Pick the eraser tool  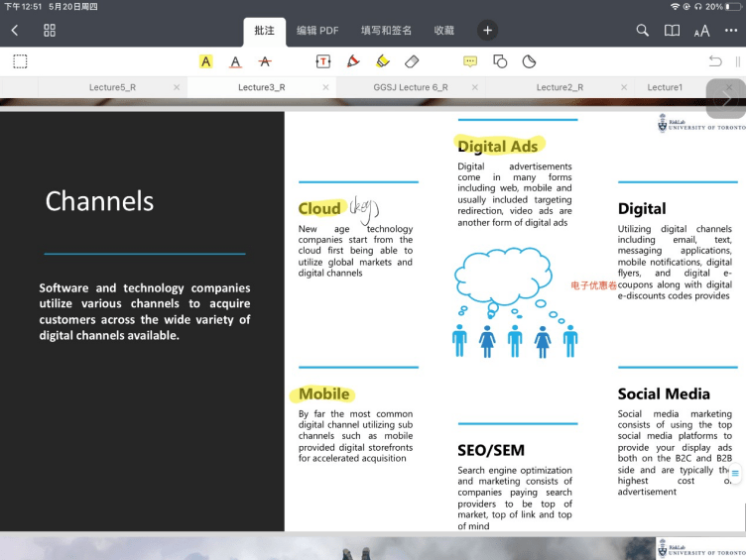point(413,61)
